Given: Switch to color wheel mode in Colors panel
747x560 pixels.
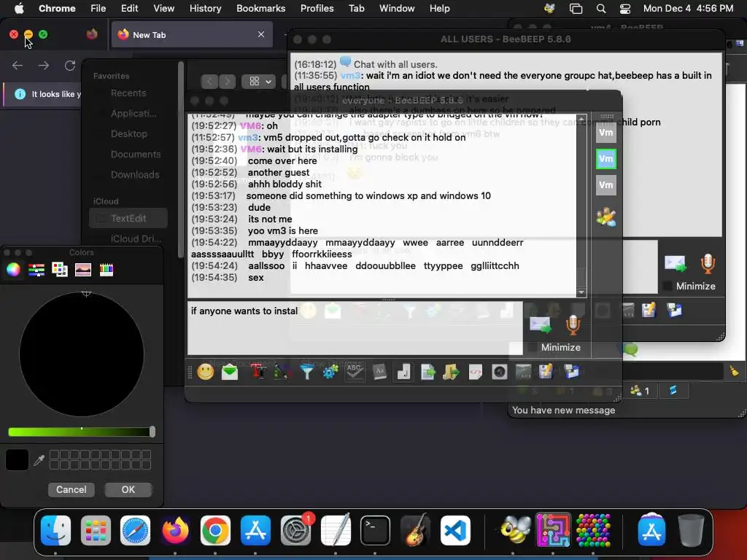Looking at the screenshot, I should point(13,270).
